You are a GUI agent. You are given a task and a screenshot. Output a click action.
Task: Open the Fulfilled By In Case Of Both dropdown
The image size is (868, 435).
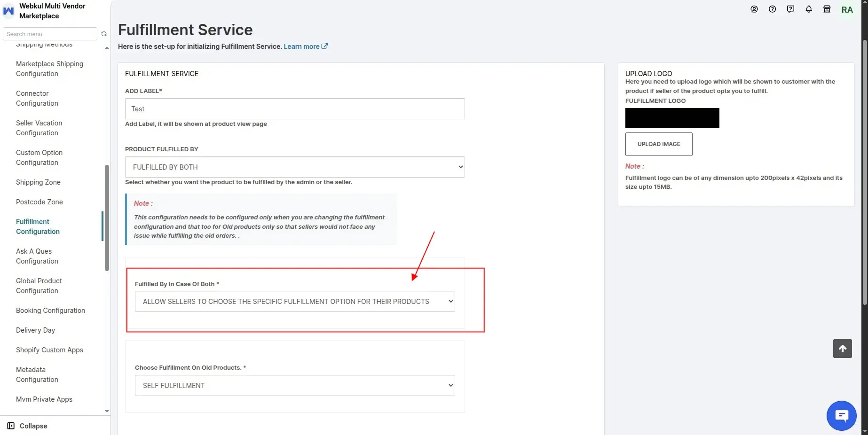[295, 302]
